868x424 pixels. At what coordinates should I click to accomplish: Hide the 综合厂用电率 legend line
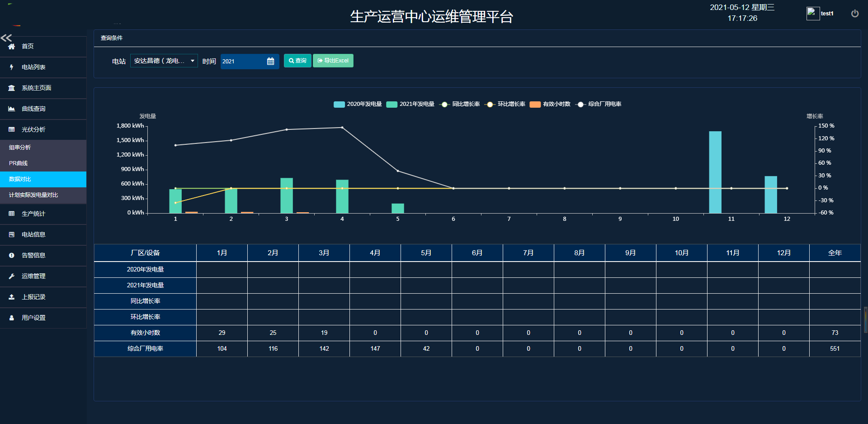click(599, 105)
